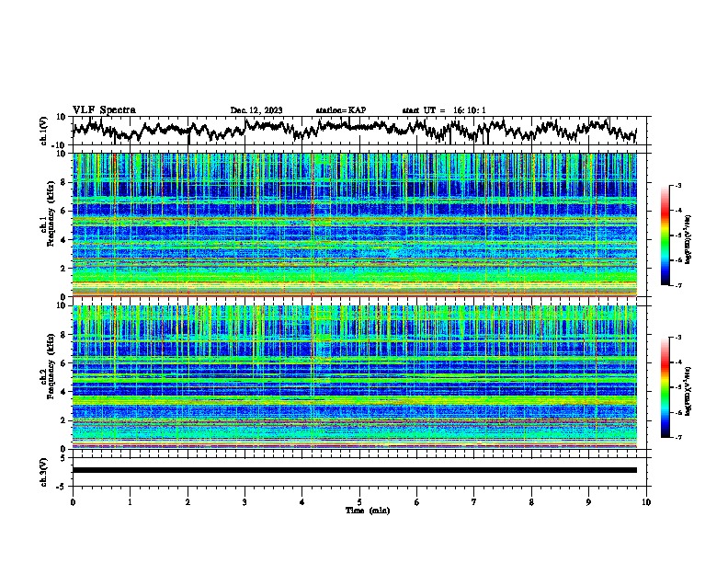728x563 pixels.
Task: Click time axis tick label "6"
Action: point(417,502)
